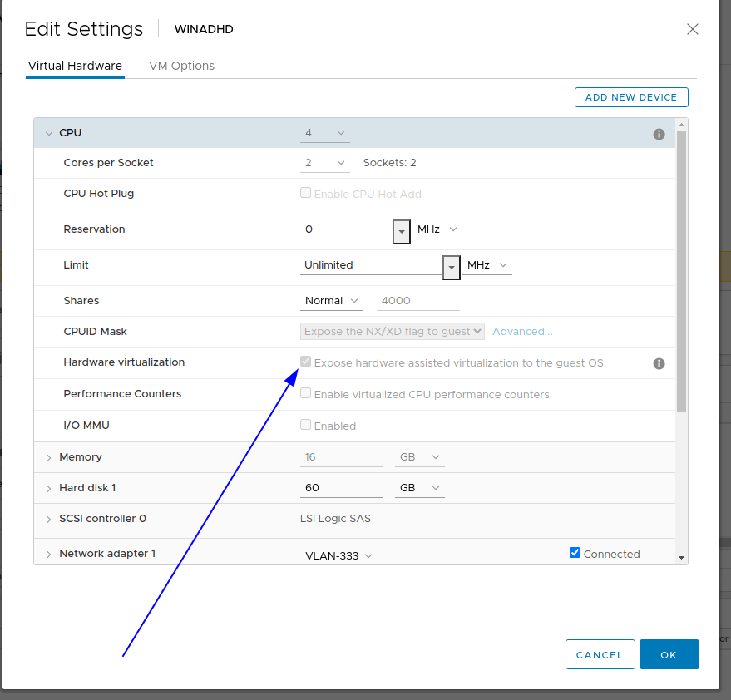This screenshot has width=731, height=700.
Task: Toggle Expose hardware assisted virtualization checkbox
Action: (x=306, y=362)
